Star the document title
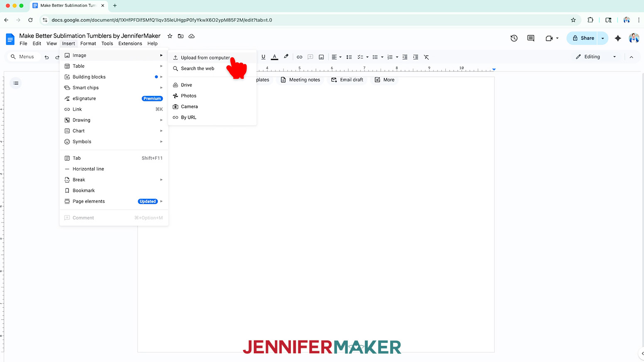Viewport: 644px width, 362px height. (x=170, y=36)
